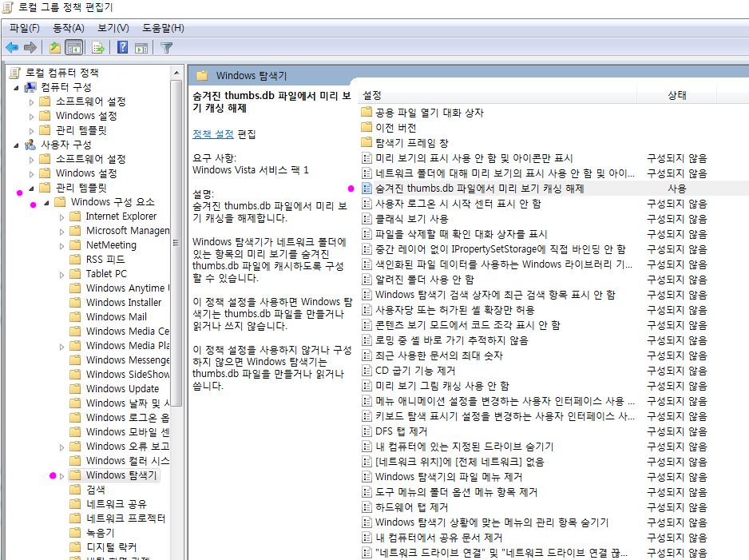The image size is (749, 560).
Task: Expand 소프트웨어 설정 under 컴퓨터 구성
Action: [x=31, y=101]
